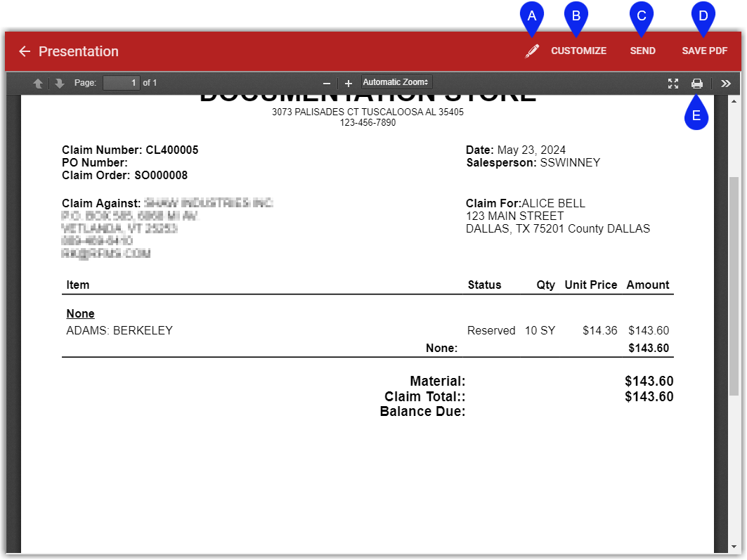Zoom in using the plus button
Screen dimensions: 747x560
click(x=349, y=84)
